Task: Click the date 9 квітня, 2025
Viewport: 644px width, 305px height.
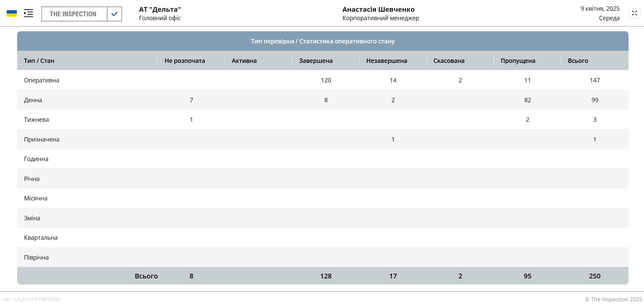Action: [600, 9]
